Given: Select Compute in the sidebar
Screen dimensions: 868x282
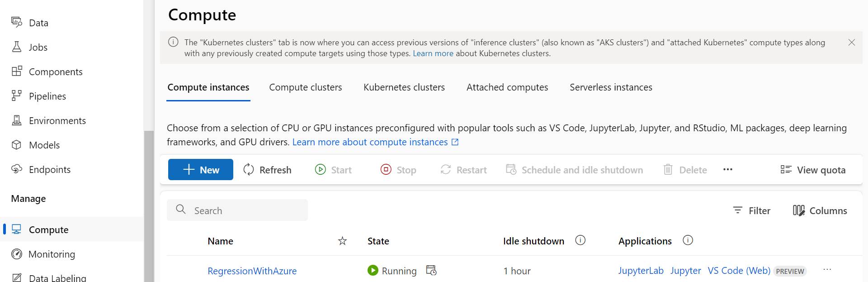Looking at the screenshot, I should pyautogui.click(x=71, y=229).
